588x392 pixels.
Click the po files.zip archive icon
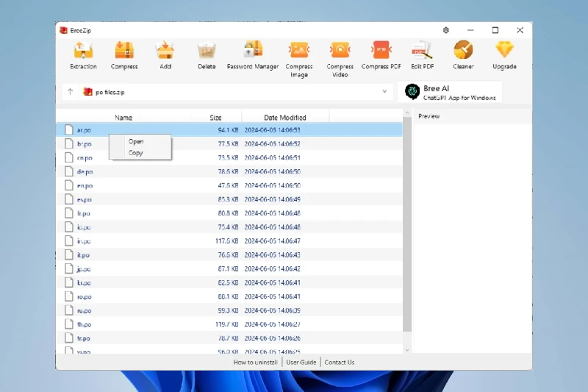coord(87,91)
